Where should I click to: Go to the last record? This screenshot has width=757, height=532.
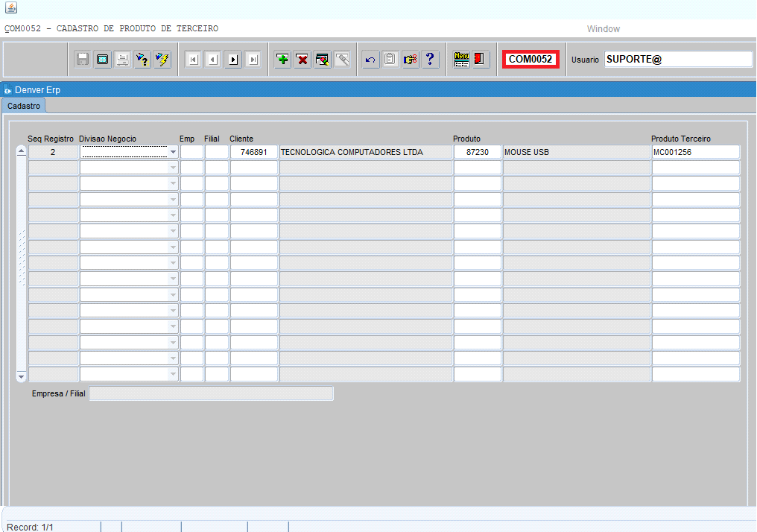pos(253,60)
